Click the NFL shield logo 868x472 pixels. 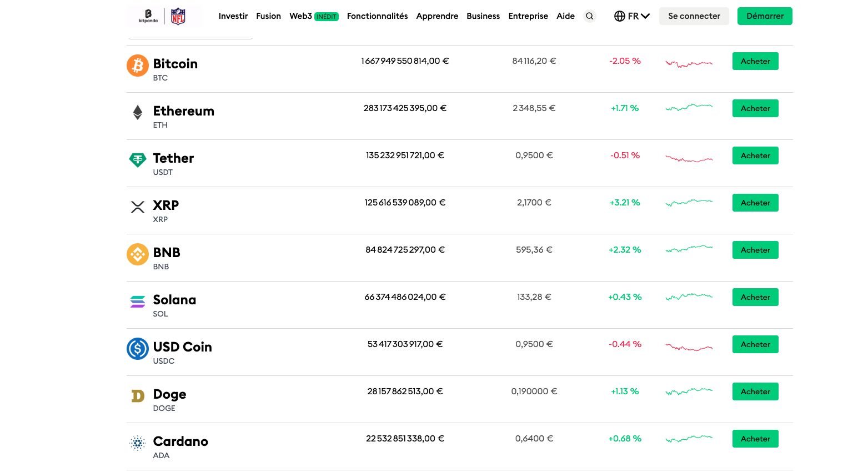pos(178,16)
